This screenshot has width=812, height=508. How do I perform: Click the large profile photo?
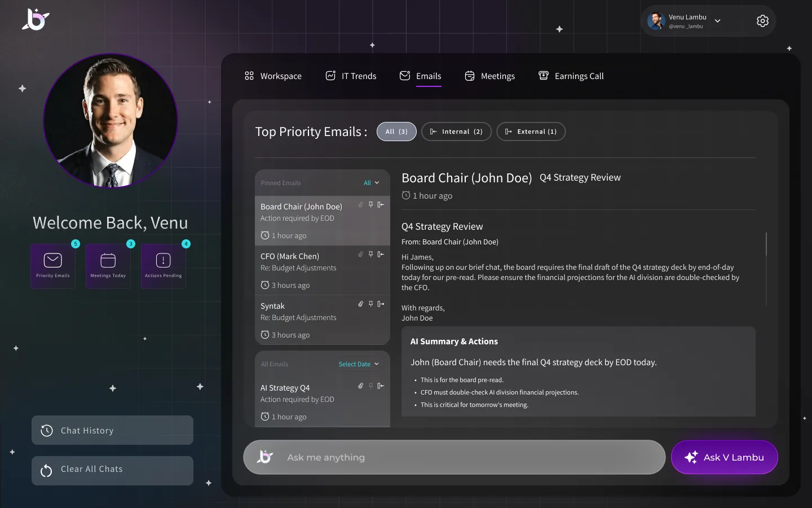point(111,121)
